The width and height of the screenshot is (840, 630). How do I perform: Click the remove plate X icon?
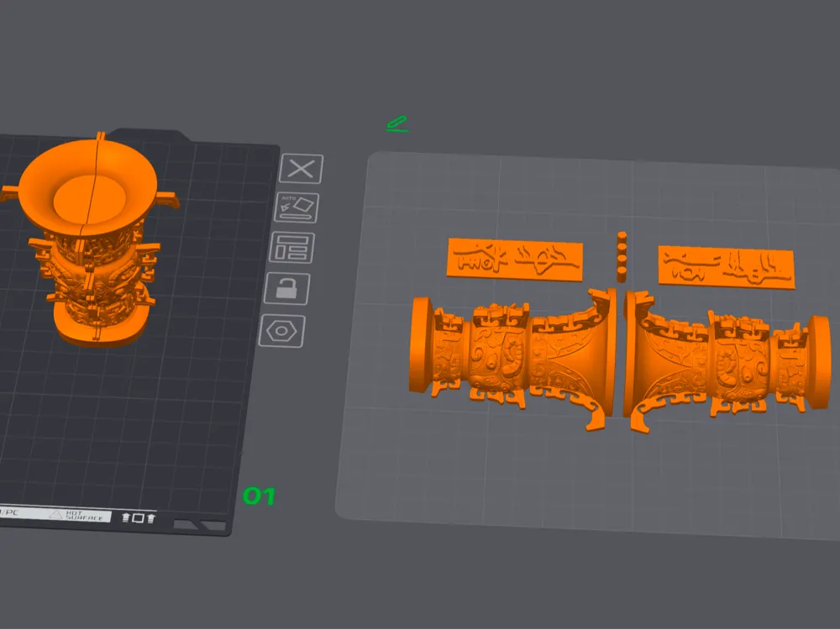pyautogui.click(x=301, y=170)
